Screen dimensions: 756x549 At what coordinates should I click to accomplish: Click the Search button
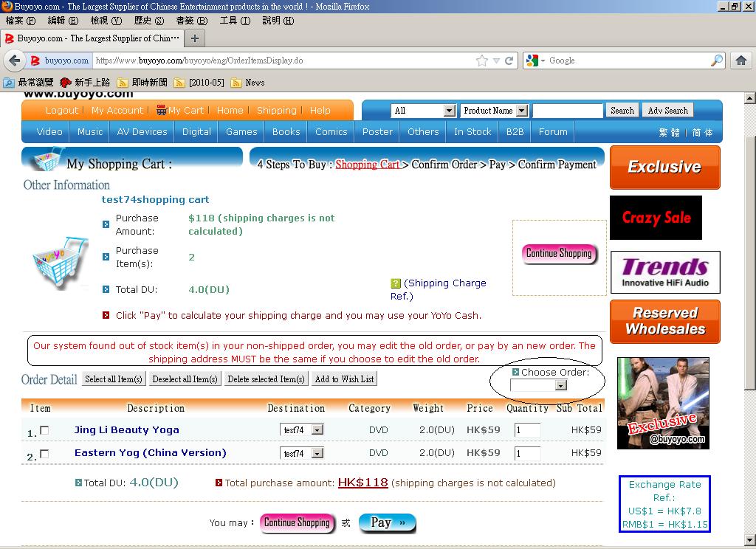(x=622, y=111)
